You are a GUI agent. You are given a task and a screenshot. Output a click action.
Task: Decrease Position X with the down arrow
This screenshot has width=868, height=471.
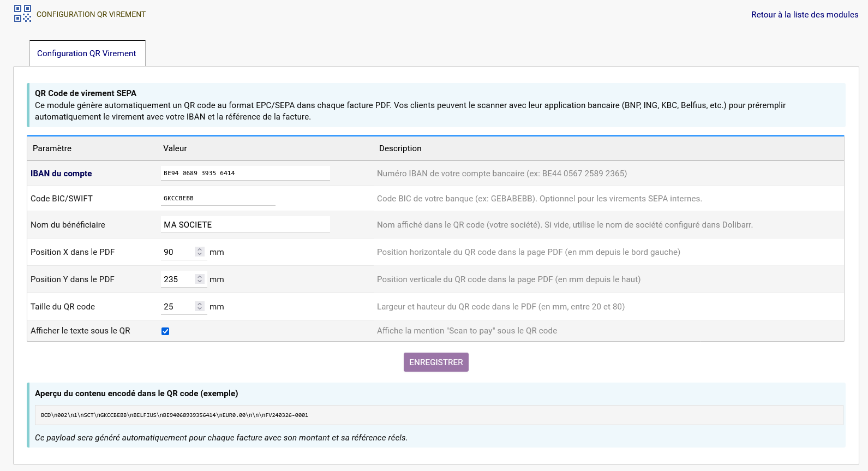[x=200, y=254]
